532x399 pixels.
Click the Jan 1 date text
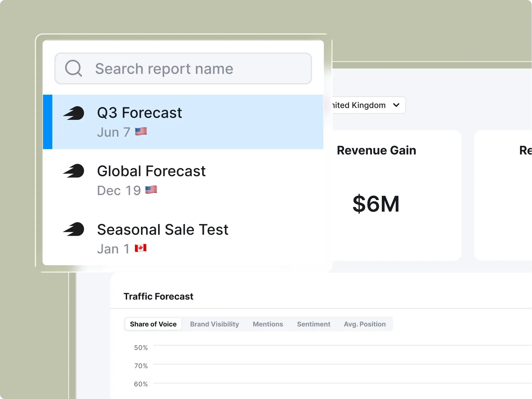[x=113, y=249]
